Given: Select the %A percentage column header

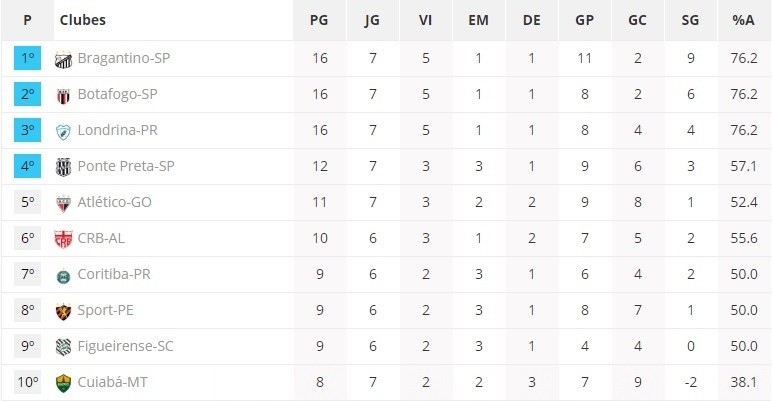Looking at the screenshot, I should (743, 20).
